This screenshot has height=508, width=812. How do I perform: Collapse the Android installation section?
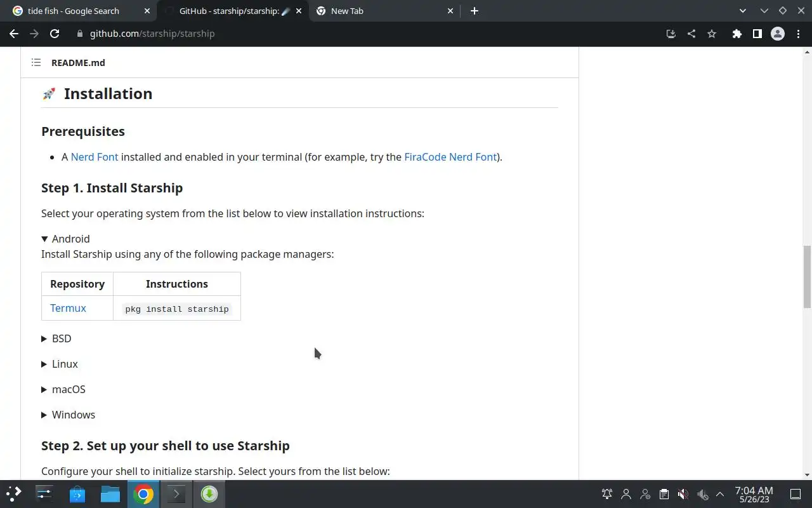point(65,239)
